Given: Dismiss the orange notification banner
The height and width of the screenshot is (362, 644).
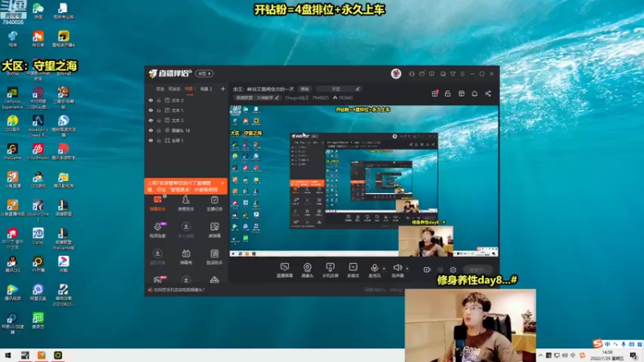Looking at the screenshot, I should [222, 183].
